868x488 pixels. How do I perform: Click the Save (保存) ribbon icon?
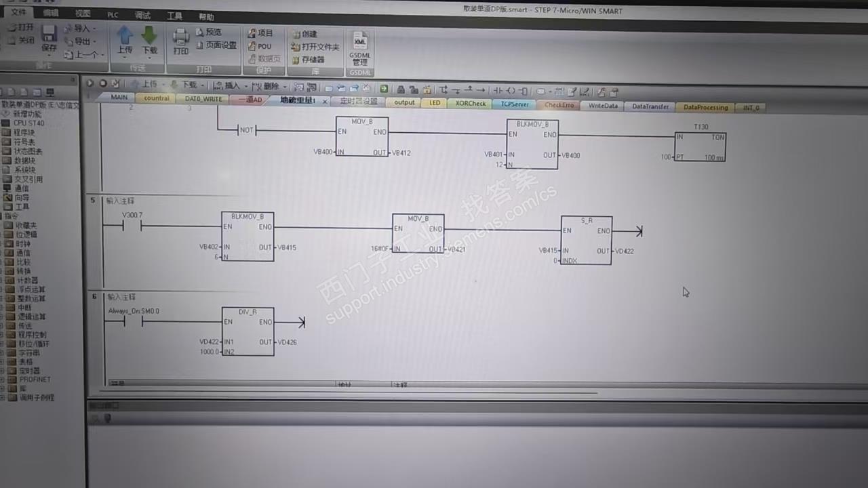pos(49,34)
